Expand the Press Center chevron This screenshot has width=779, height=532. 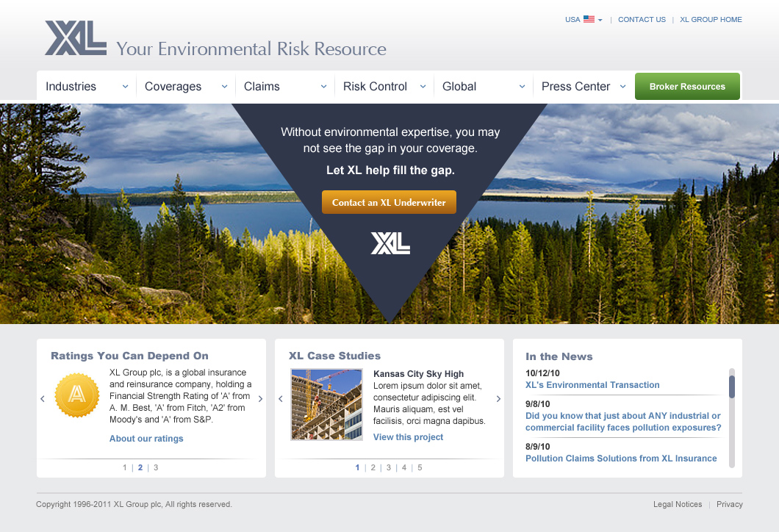(x=623, y=87)
